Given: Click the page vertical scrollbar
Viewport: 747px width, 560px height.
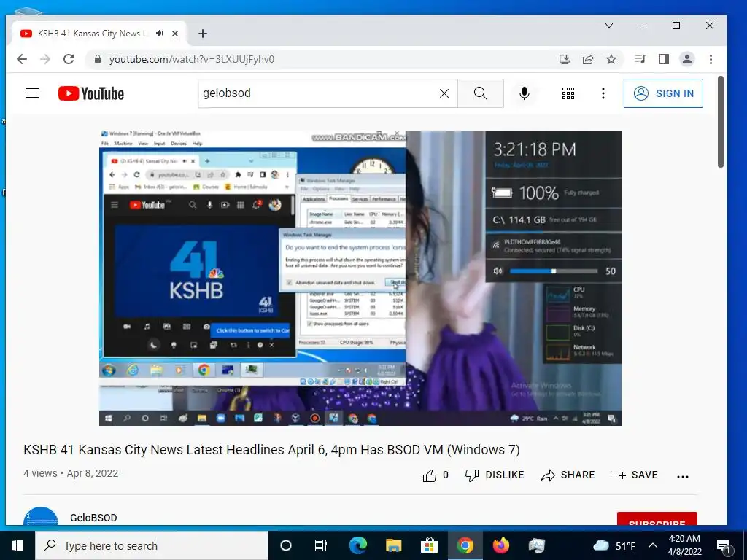Looking at the screenshot, I should [x=720, y=122].
